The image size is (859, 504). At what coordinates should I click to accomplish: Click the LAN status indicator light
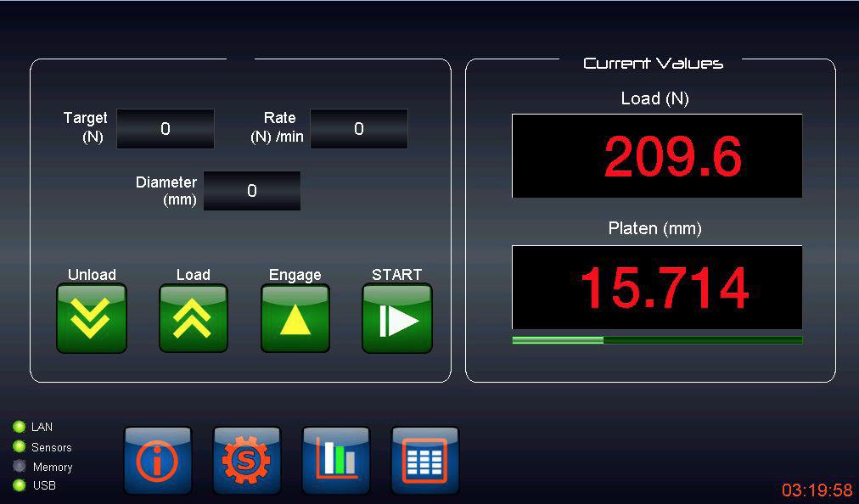[19, 427]
